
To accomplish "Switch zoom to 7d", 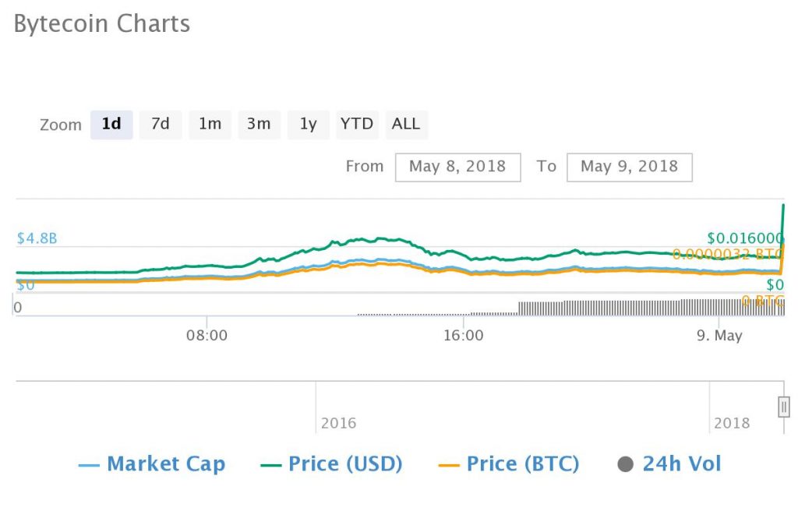I will coord(161,124).
